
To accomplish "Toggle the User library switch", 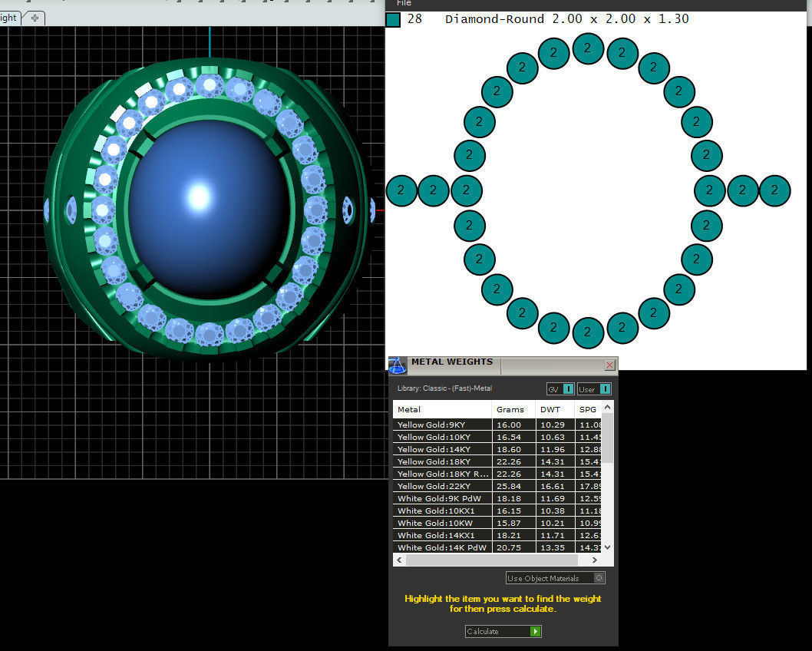I will pos(595,389).
